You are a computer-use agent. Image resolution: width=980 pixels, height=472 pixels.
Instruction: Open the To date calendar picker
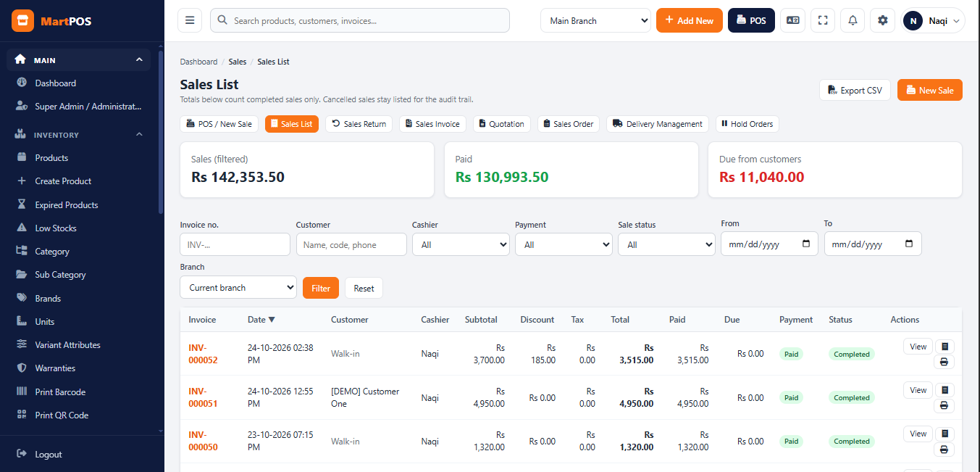pyautogui.click(x=909, y=244)
